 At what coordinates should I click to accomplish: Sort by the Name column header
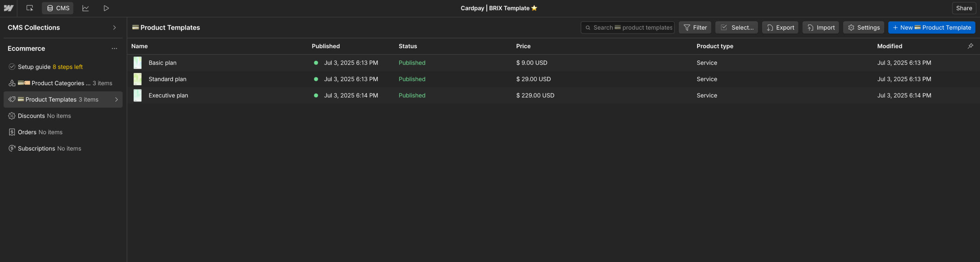tap(139, 46)
